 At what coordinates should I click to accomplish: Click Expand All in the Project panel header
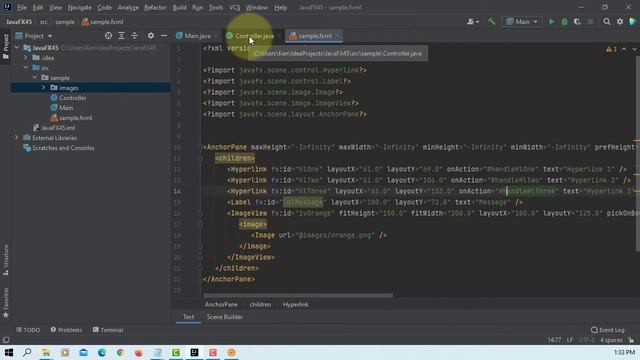pos(121,36)
